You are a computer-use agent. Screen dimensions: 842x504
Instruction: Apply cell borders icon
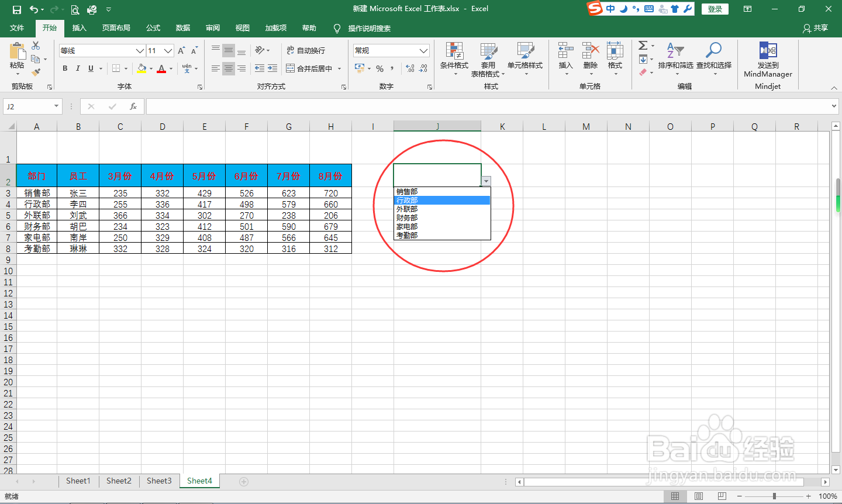(x=116, y=68)
